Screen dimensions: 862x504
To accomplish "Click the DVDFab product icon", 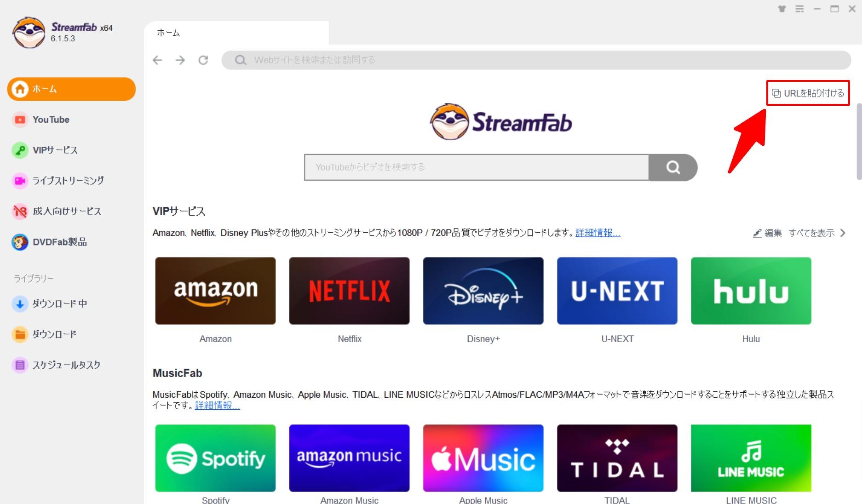I will (20, 242).
